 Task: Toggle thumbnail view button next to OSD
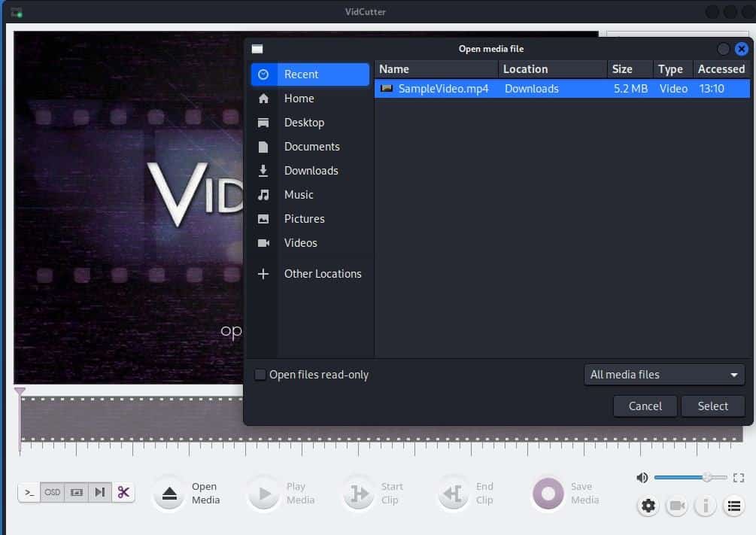click(77, 493)
